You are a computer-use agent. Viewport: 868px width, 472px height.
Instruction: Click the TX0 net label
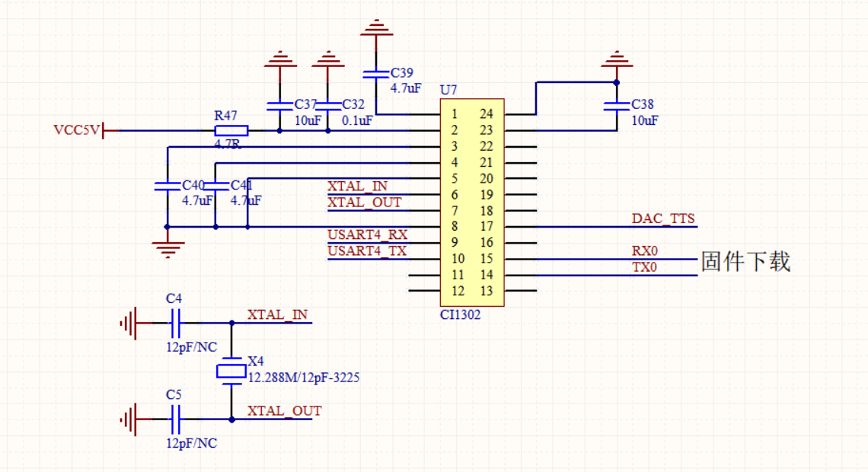pos(644,267)
